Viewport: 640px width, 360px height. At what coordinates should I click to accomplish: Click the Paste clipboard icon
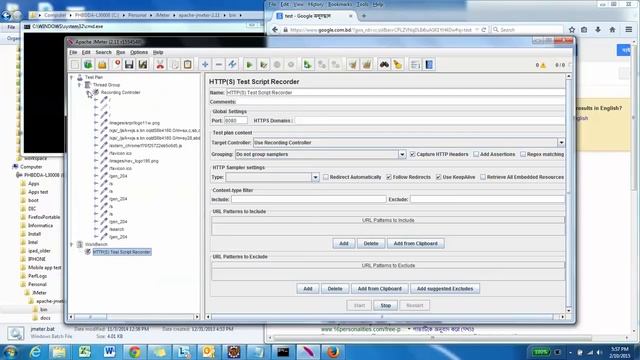188,64
